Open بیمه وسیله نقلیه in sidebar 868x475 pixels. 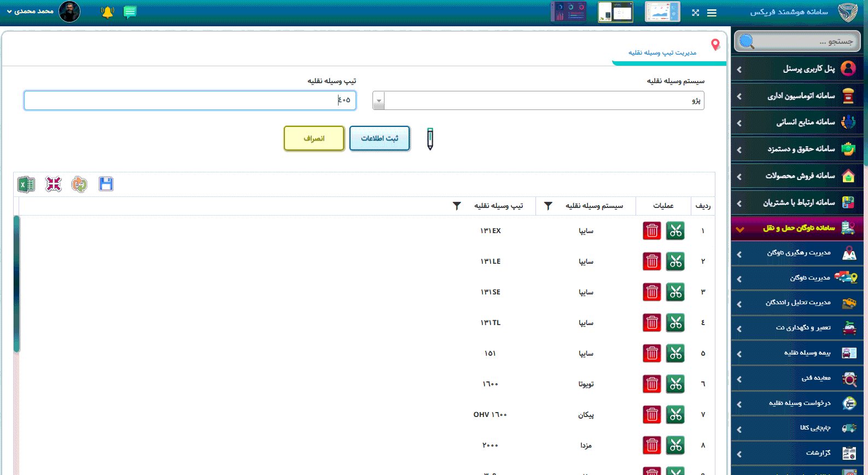797,353
